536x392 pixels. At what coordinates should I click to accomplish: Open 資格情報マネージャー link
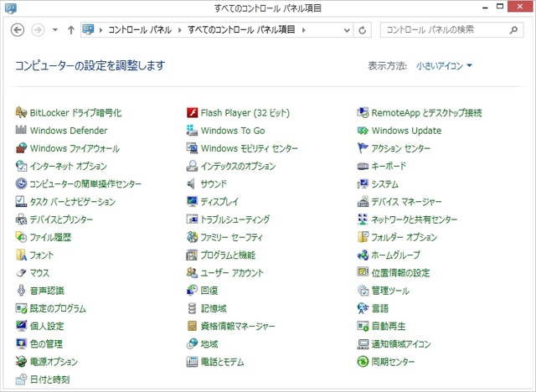[238, 326]
